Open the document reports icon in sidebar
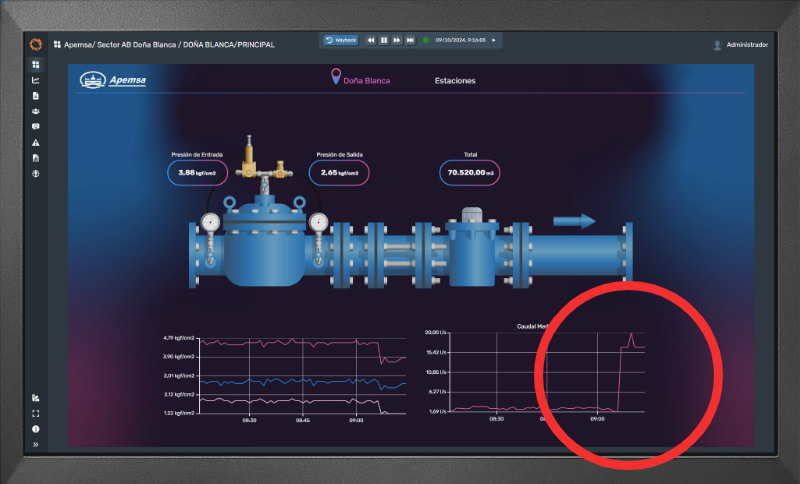This screenshot has height=484, width=800. [36, 96]
